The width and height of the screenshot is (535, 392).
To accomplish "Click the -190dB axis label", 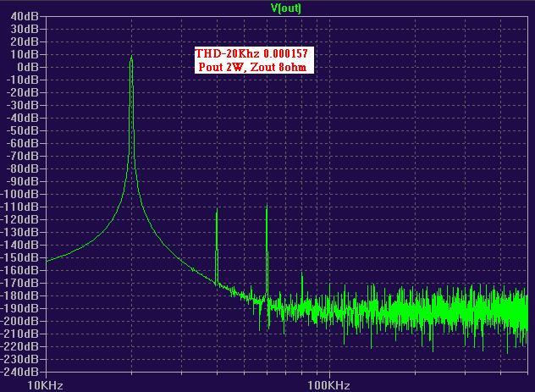I will click(x=19, y=308).
